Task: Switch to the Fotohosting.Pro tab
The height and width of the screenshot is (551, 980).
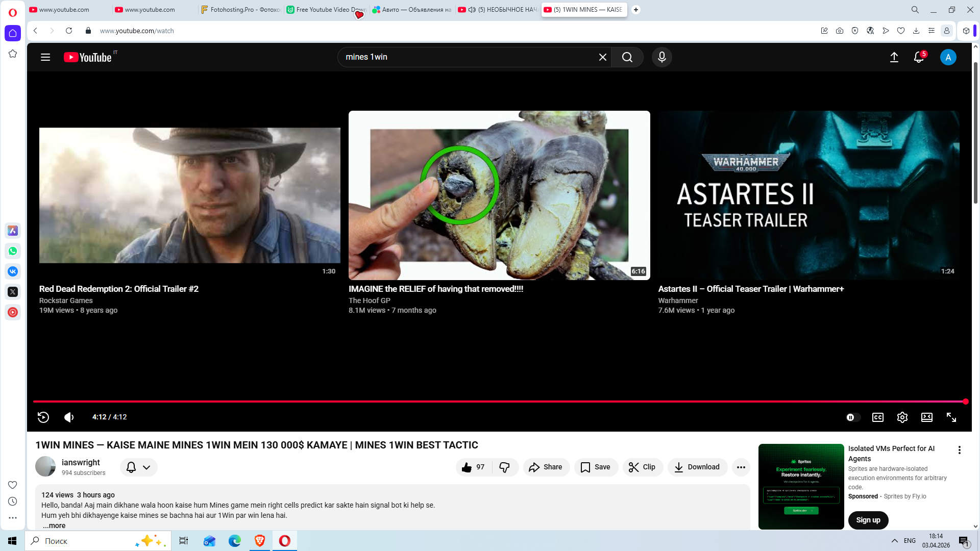Action: 240,10
